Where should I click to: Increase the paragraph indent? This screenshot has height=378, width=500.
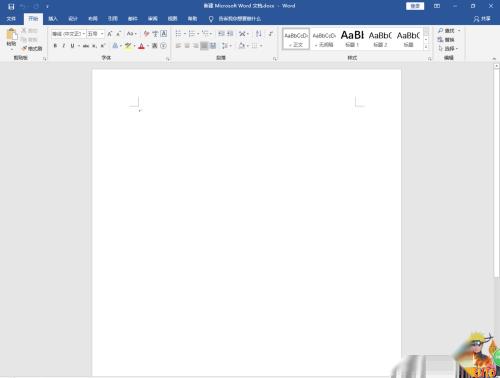coord(230,34)
